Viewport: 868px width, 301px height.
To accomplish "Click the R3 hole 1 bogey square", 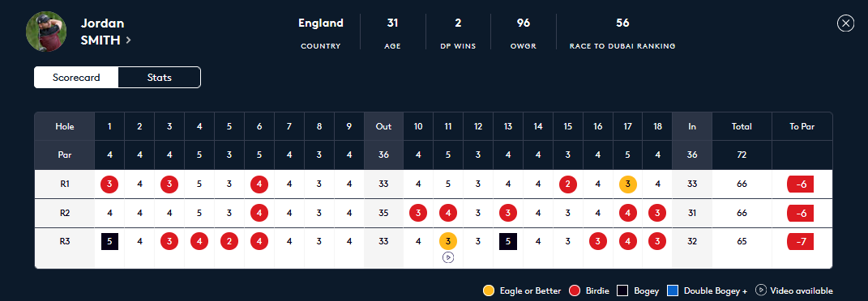I will pos(109,241).
